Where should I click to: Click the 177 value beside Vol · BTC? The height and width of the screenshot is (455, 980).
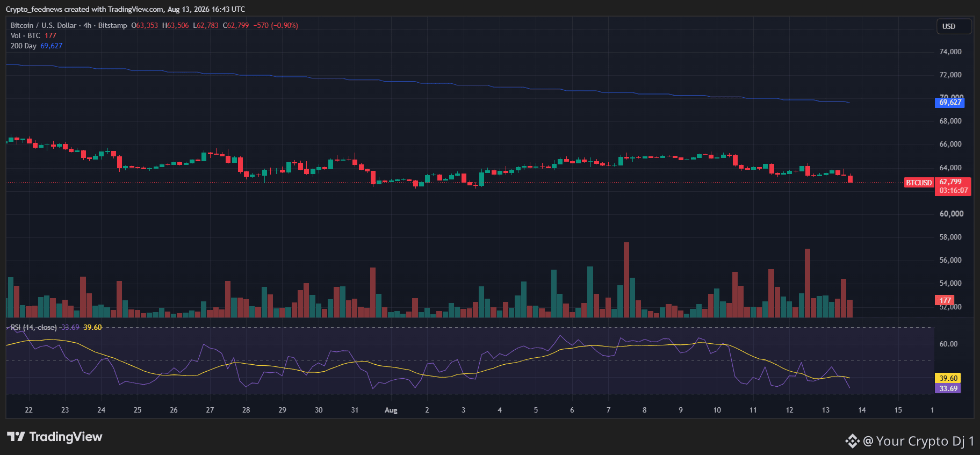[51, 35]
